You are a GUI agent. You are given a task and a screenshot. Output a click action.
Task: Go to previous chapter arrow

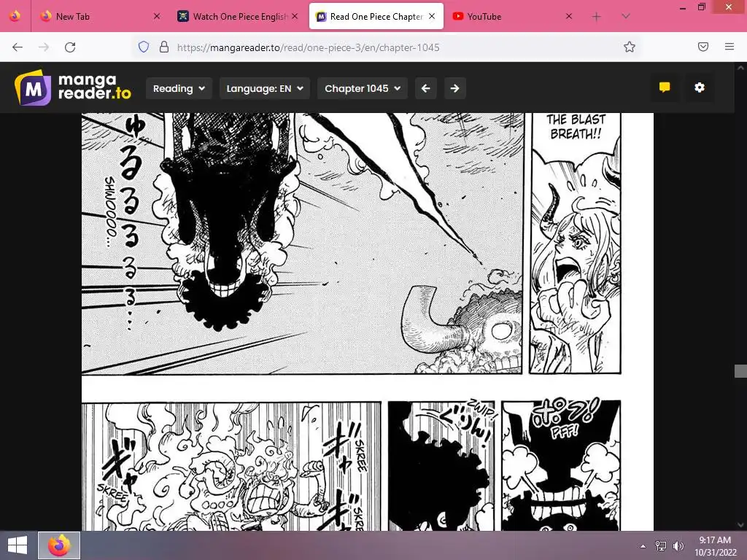(x=426, y=88)
